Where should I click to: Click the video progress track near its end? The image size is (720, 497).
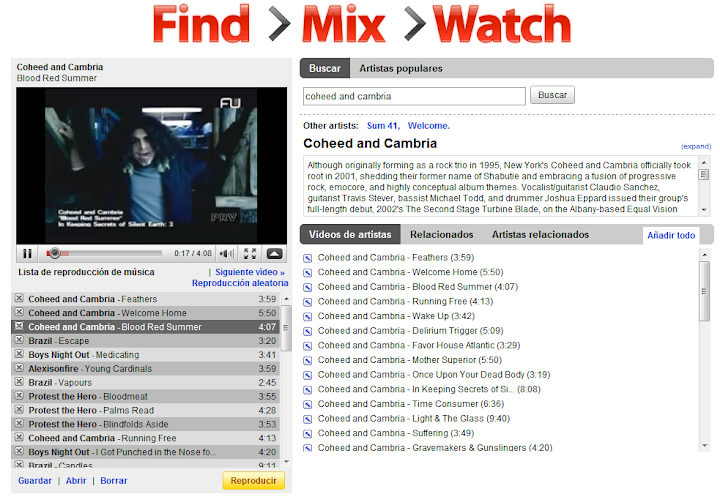click(156, 253)
